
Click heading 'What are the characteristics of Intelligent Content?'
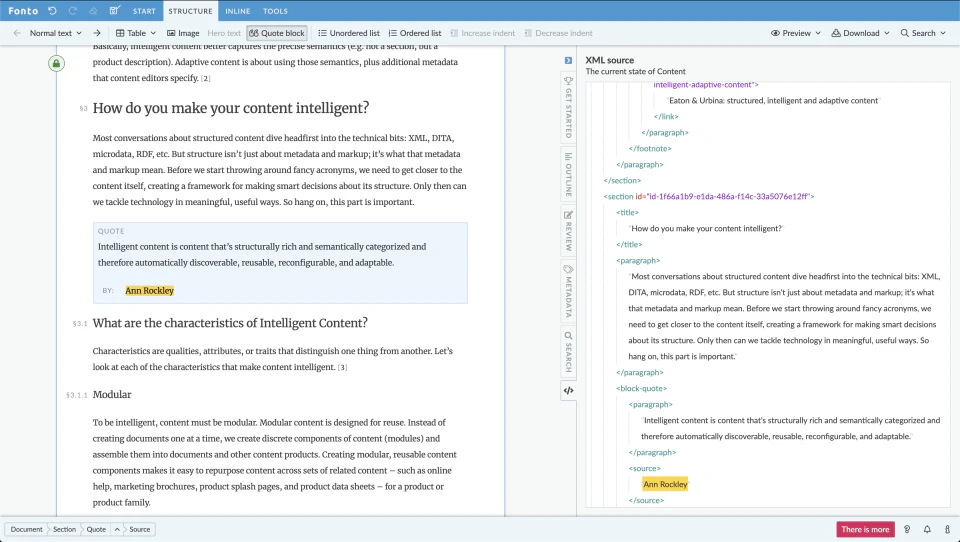(x=230, y=323)
